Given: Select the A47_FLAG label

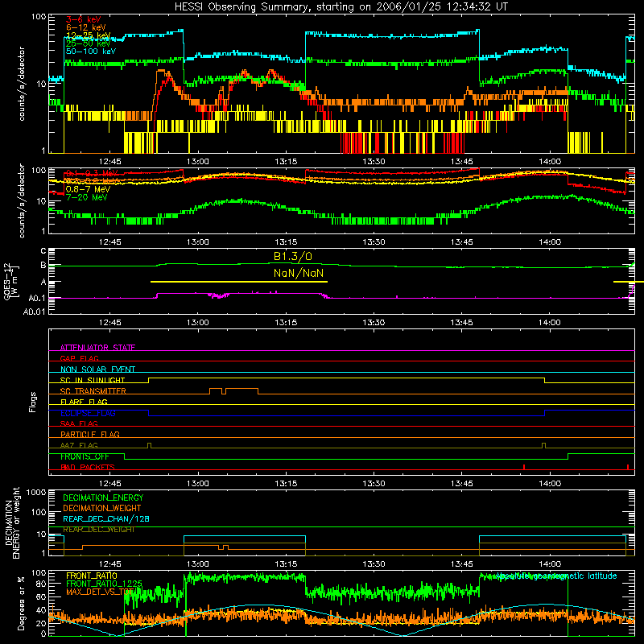Looking at the screenshot, I should pos(79,445).
